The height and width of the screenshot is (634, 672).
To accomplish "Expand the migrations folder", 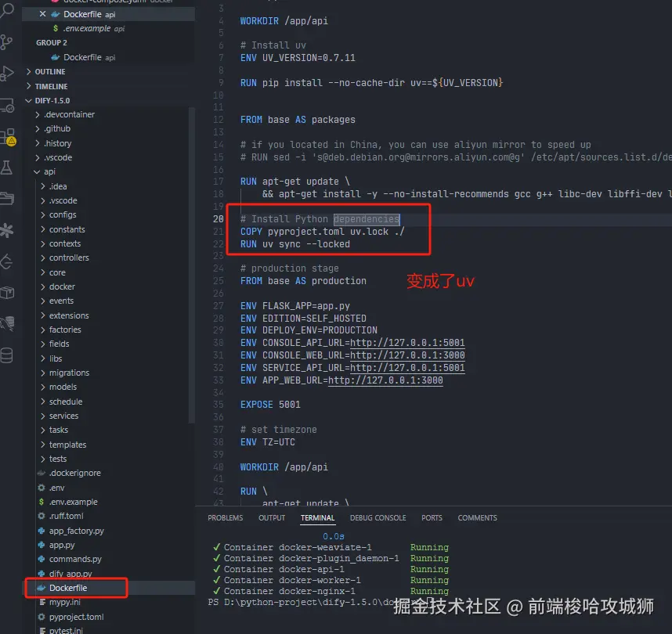I will pos(43,373).
